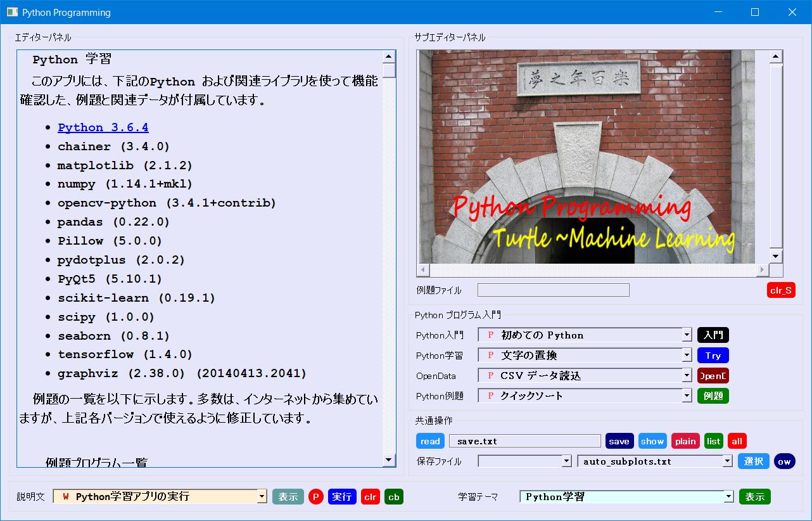Screen dimensions: 812x521
Task: Click the scipy (1.0.0) entry
Action: coord(106,317)
